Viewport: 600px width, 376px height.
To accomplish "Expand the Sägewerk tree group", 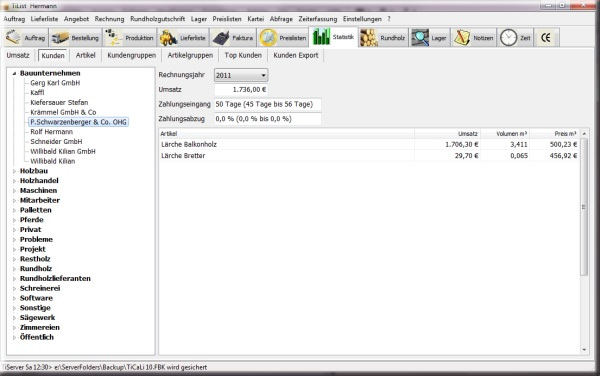I will pos(14,317).
